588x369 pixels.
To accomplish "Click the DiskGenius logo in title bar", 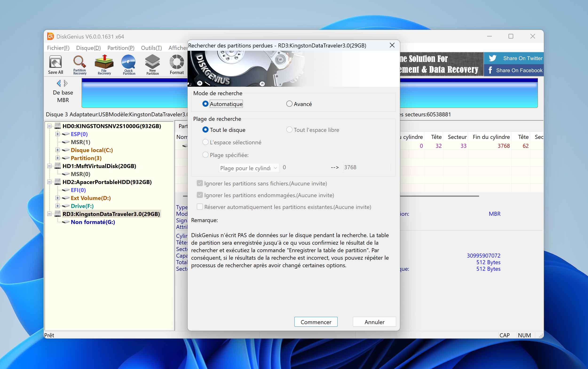I will click(50, 36).
